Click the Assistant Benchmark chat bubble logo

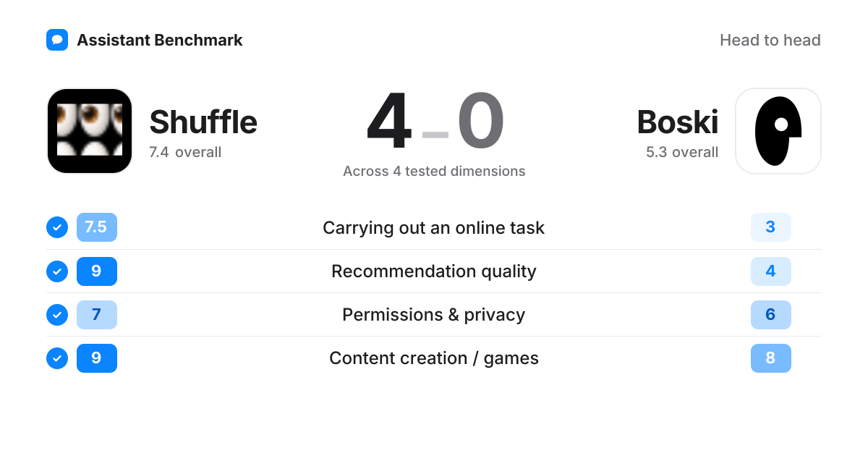[x=57, y=40]
